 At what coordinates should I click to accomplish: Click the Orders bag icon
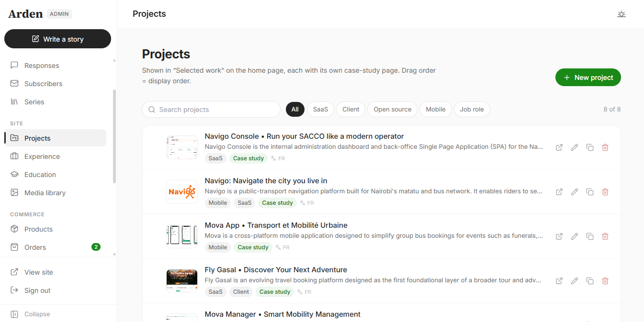click(14, 247)
